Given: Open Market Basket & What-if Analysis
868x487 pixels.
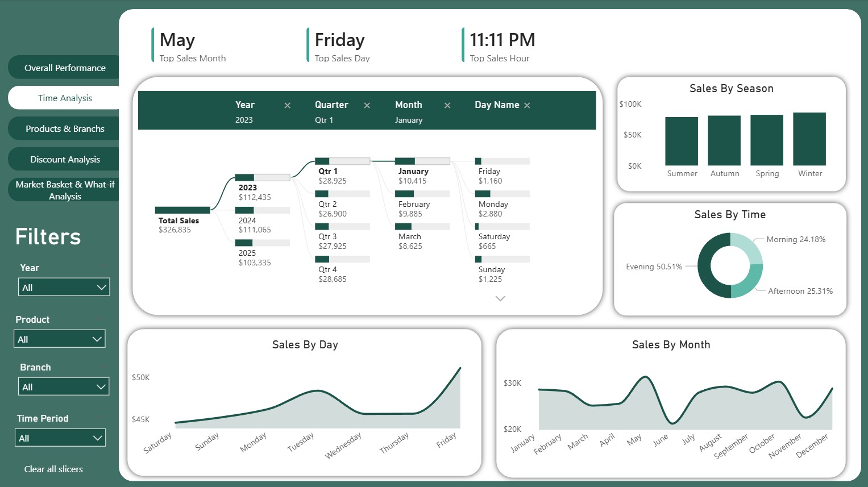Looking at the screenshot, I should click(x=65, y=190).
